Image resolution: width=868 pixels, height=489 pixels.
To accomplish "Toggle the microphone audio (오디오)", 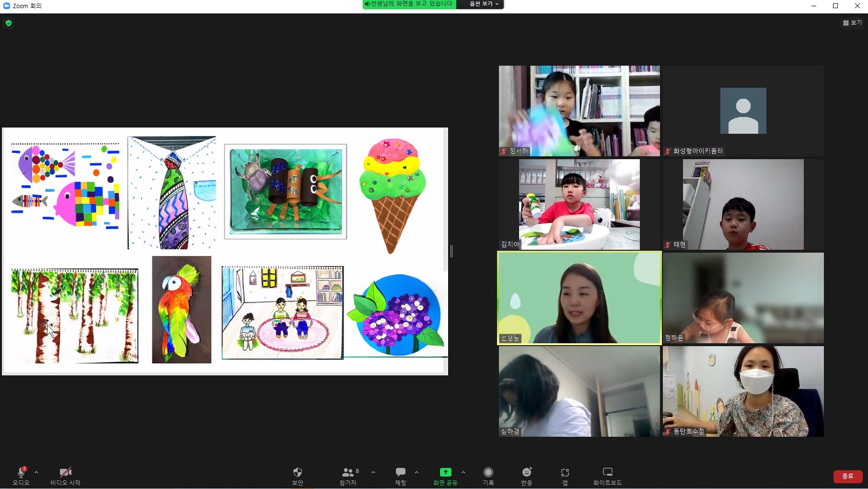I will pyautogui.click(x=21, y=473).
